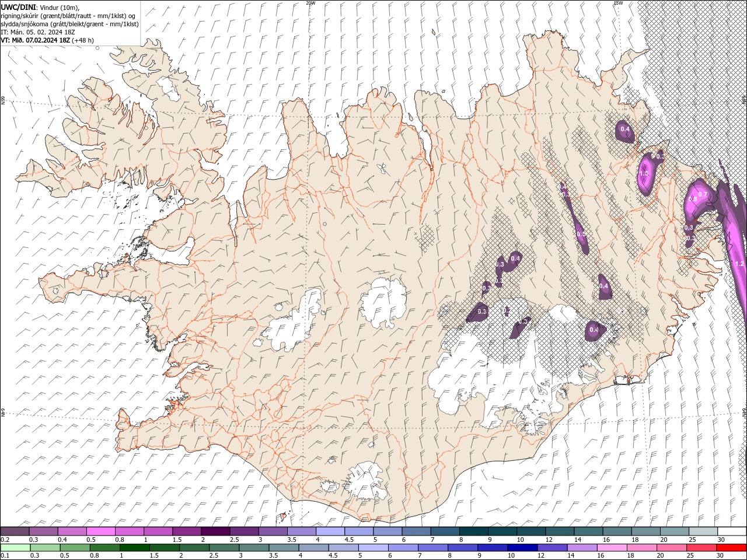Pick bottom-row green swatch between 0.5 and 0.8
This screenshot has width=747, height=560.
(x=75, y=548)
